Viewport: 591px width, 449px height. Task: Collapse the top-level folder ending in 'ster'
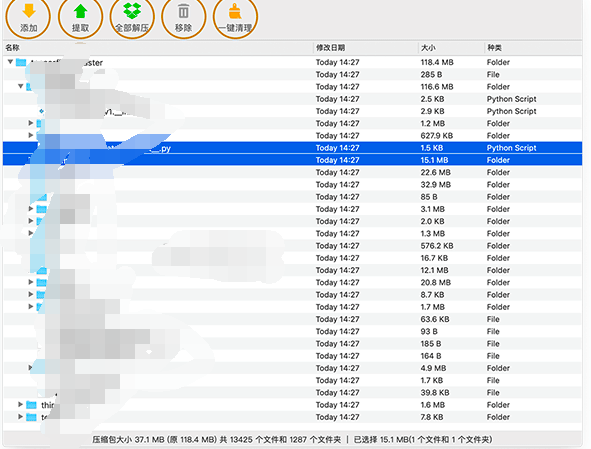[11, 62]
